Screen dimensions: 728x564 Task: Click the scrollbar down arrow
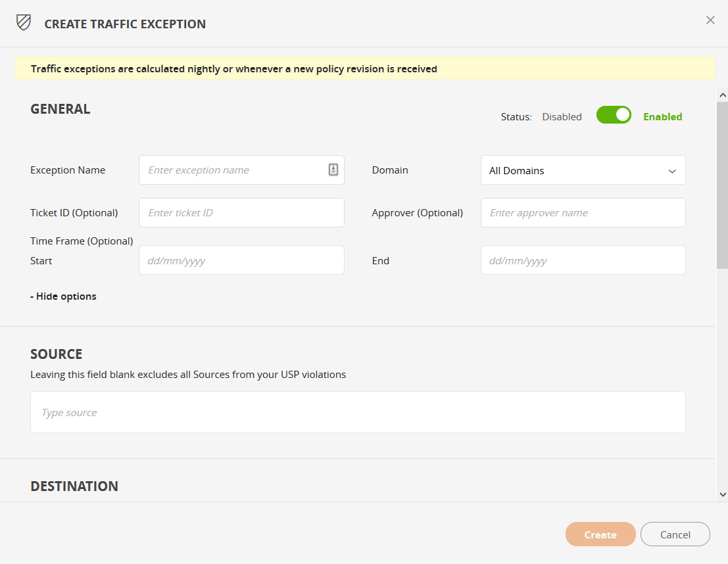coord(723,494)
